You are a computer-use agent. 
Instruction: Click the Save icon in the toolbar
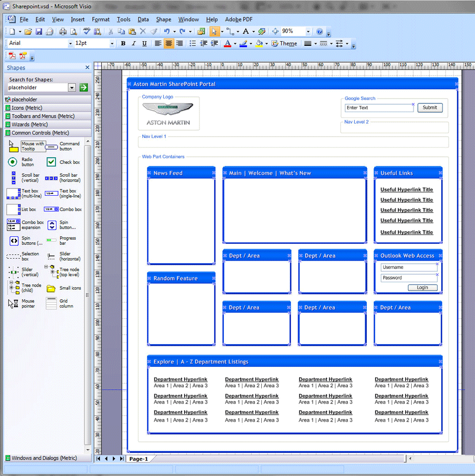(x=39, y=32)
